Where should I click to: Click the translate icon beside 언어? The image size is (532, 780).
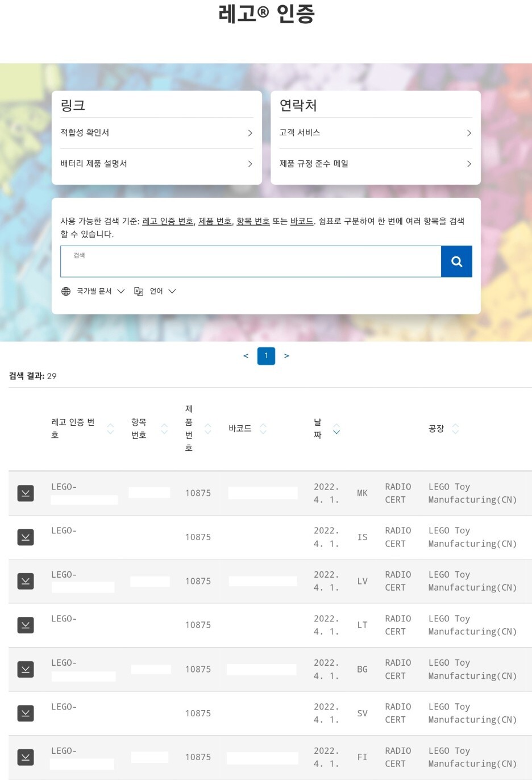click(x=139, y=291)
